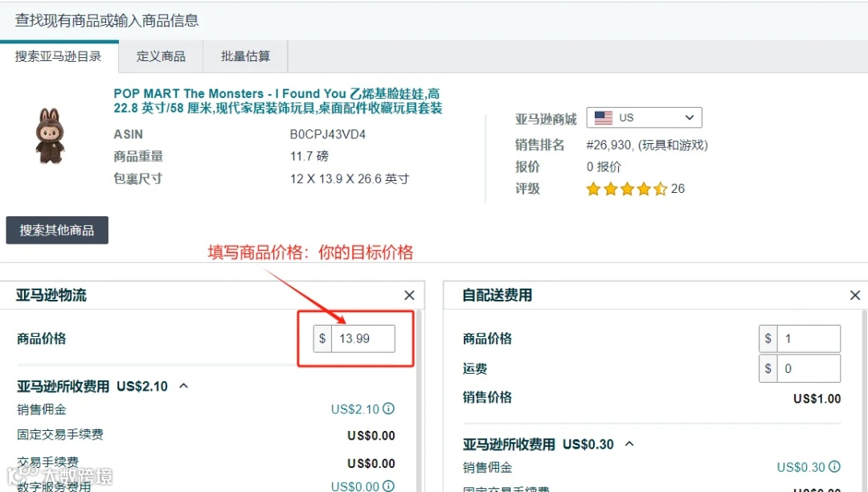Click info icon next to US$2.10 销售佣金

click(x=389, y=408)
